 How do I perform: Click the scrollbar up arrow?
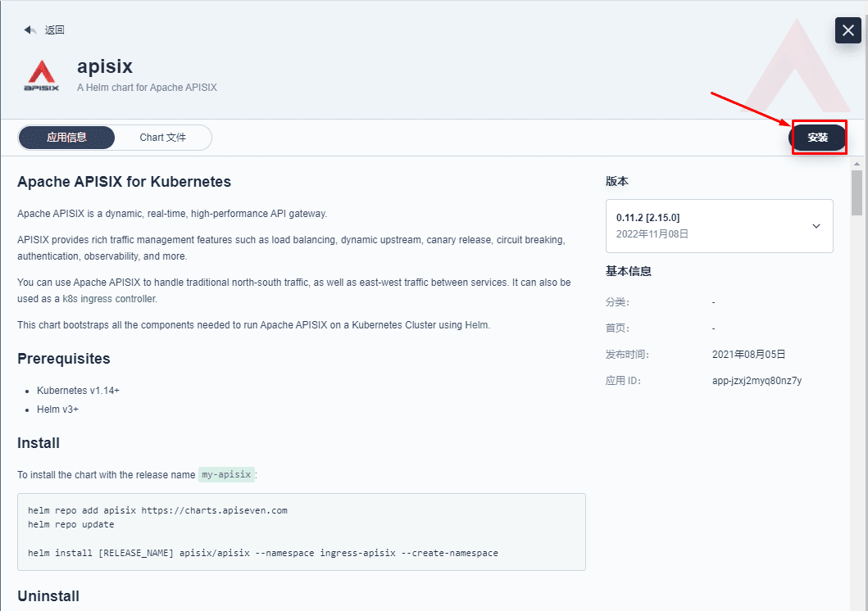click(x=857, y=165)
